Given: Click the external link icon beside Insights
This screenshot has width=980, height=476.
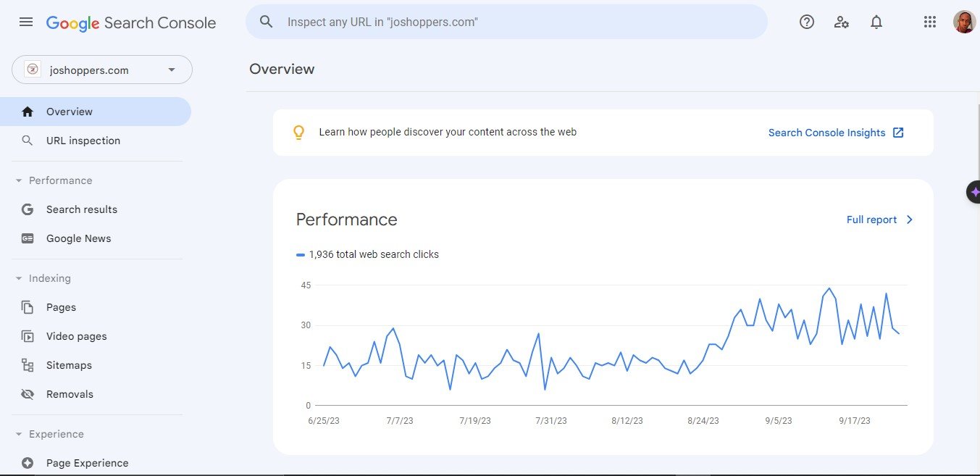Looking at the screenshot, I should [x=898, y=133].
